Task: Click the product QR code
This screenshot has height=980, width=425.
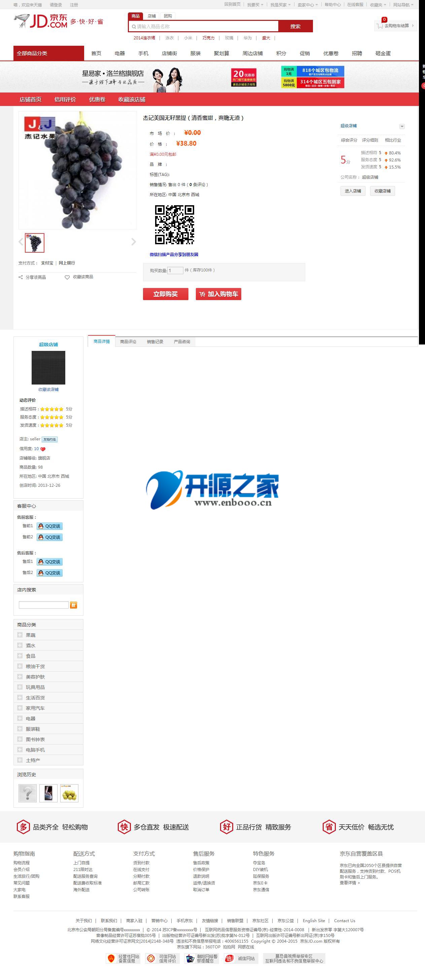Action: click(x=174, y=224)
